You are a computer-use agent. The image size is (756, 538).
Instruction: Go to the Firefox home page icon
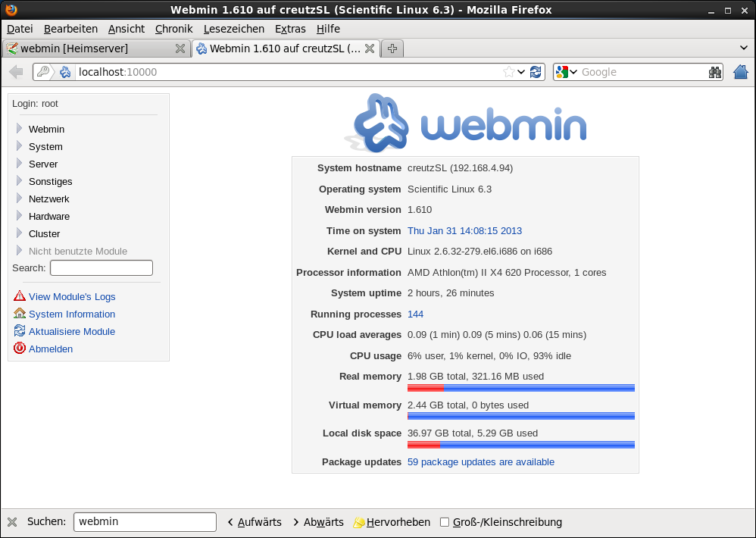(x=740, y=72)
